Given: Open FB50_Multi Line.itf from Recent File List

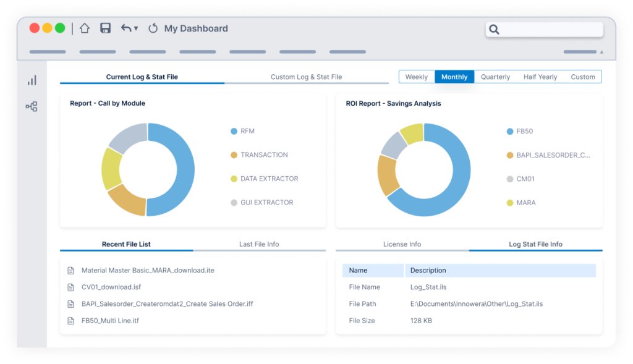Looking at the screenshot, I should tap(111, 320).
